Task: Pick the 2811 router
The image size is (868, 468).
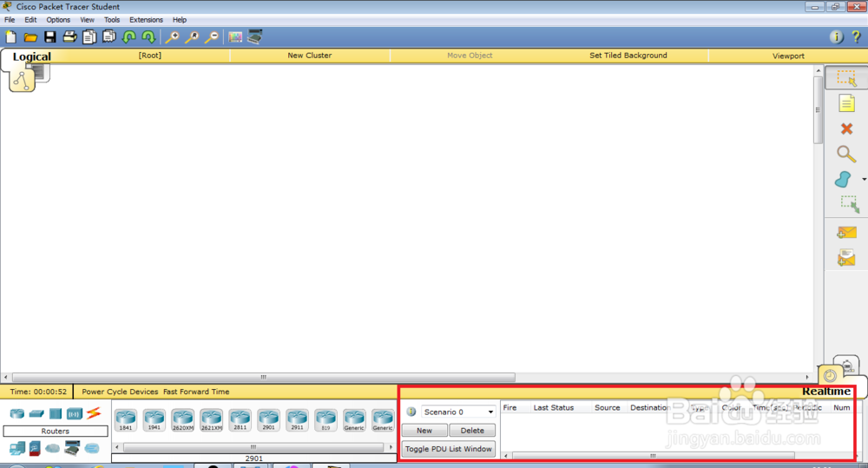Action: (x=240, y=420)
